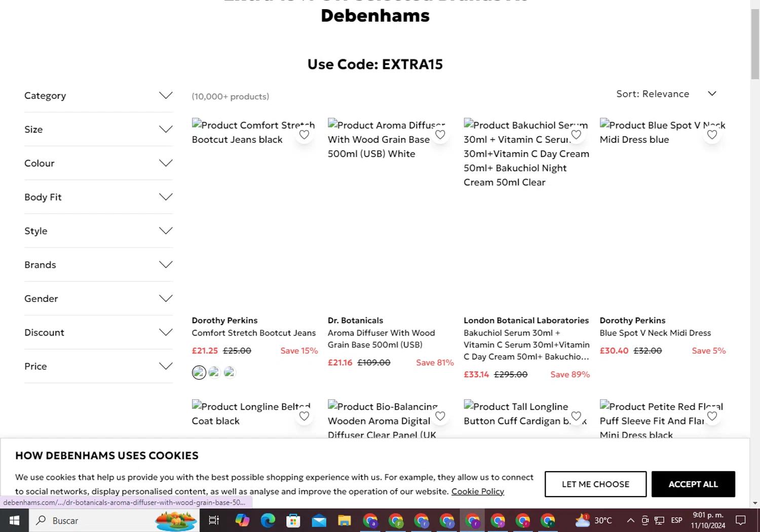Expand the Body Fit filter
Viewport: 760px width, 532px height.
[x=99, y=197]
